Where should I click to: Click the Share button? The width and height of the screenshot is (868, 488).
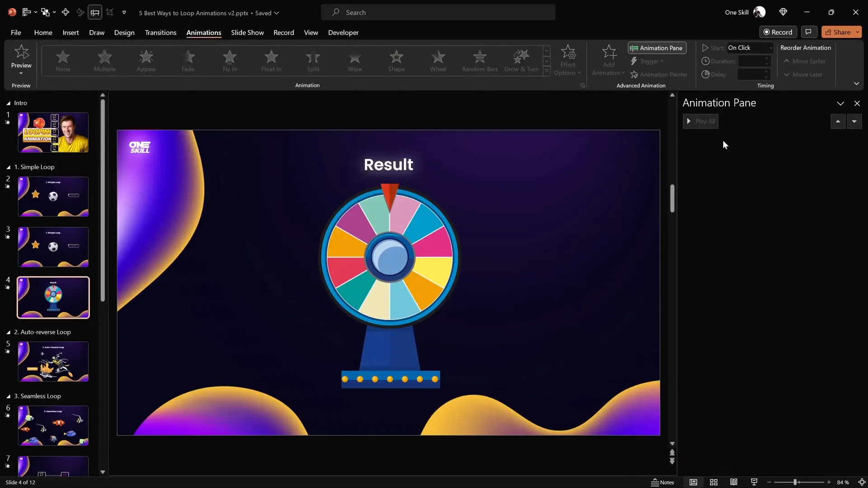click(837, 32)
